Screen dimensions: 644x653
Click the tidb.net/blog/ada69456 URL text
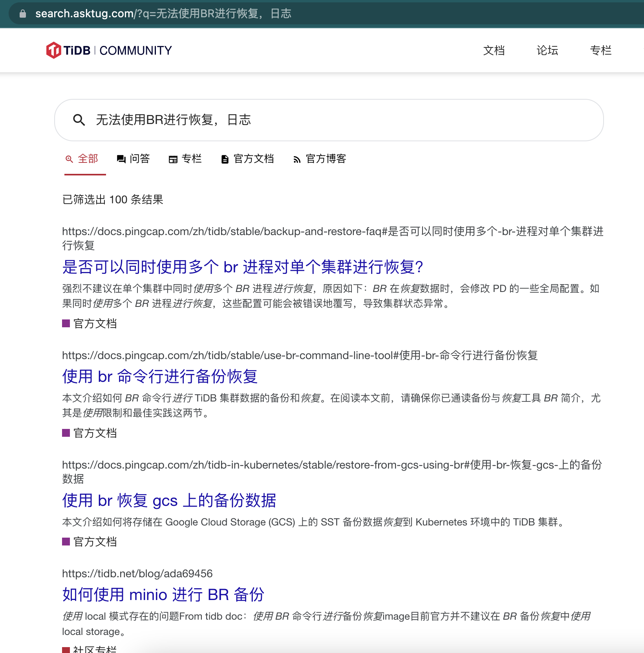coord(137,573)
